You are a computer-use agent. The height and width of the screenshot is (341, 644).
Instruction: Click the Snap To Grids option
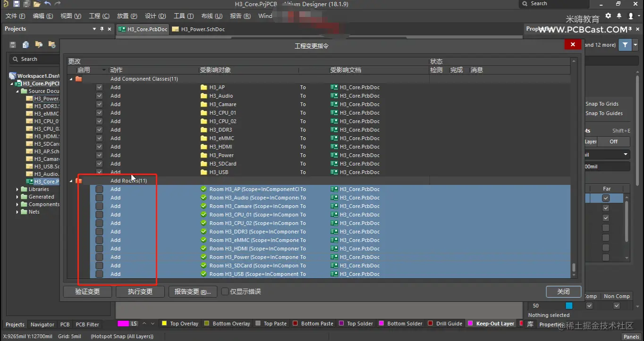coord(602,104)
